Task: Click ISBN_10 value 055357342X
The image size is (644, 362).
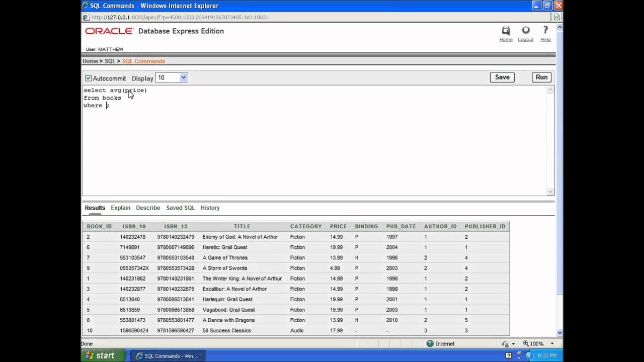Action: pos(134,268)
